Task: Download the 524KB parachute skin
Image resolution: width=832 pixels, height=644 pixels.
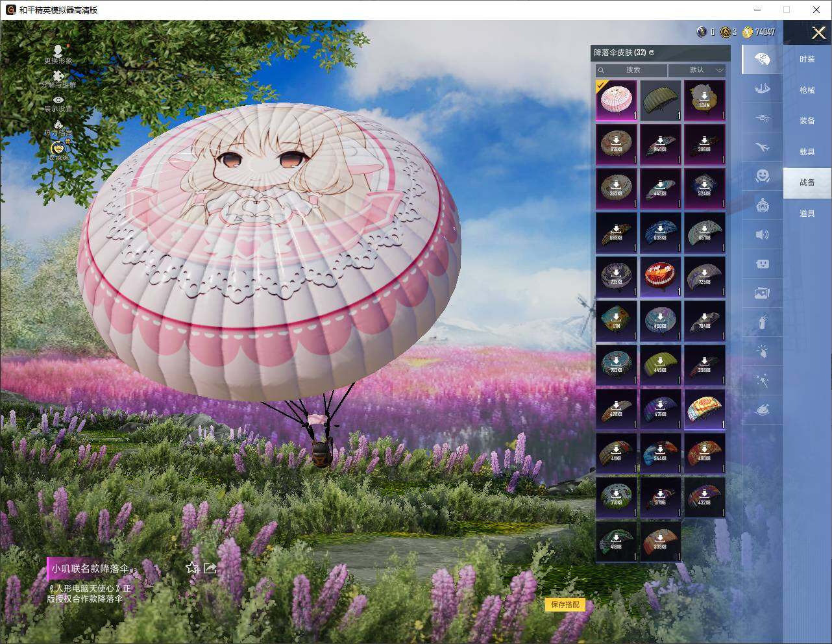Action: click(705, 189)
